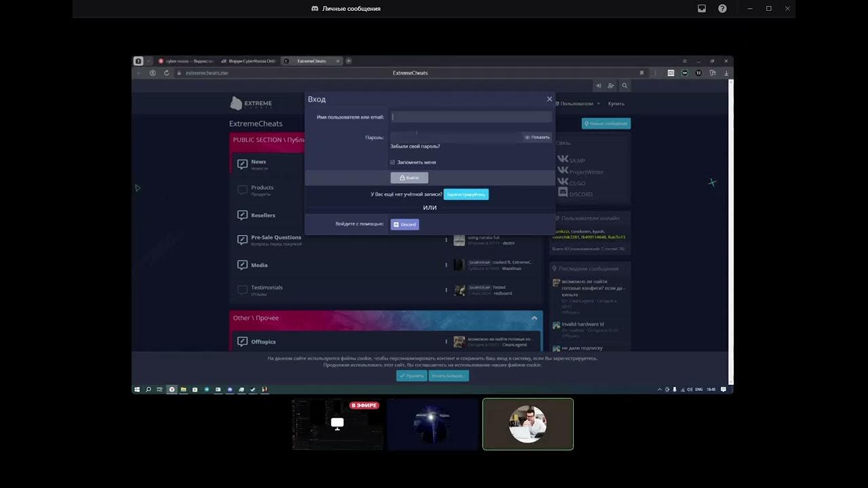Click the News forum speech-bubble icon
Screen dimensions: 868x488
pos(242,164)
